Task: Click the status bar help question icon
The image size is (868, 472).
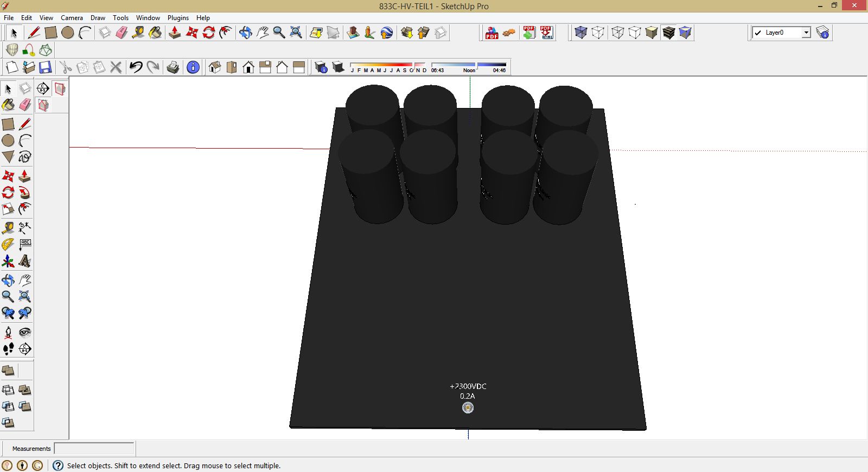Action: tap(58, 465)
